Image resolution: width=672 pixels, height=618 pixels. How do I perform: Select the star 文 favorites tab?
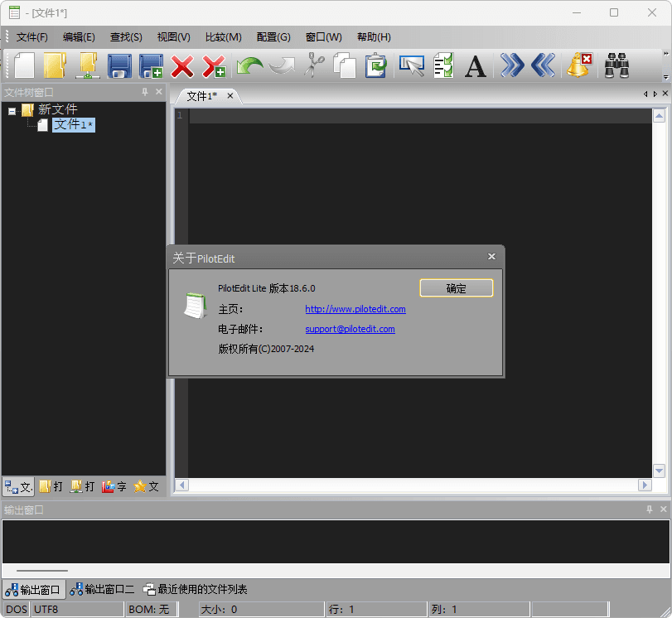pyautogui.click(x=146, y=486)
